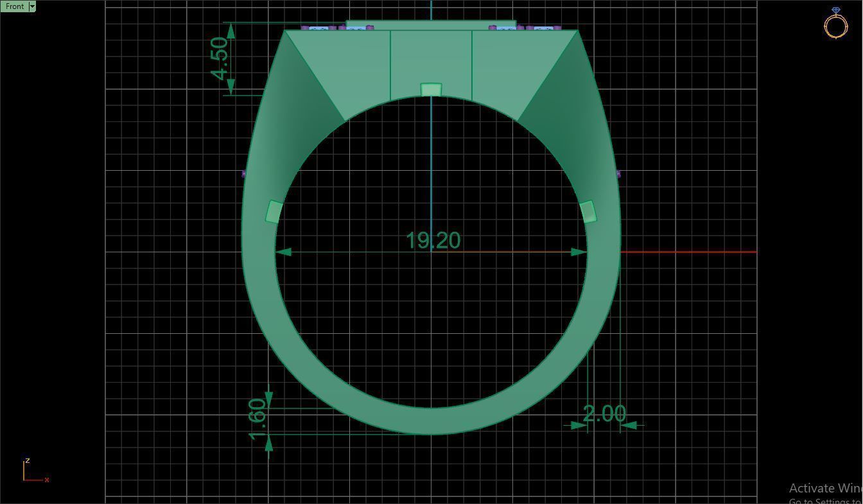
Task: Select the 2.00 width dimension text
Action: coord(604,413)
